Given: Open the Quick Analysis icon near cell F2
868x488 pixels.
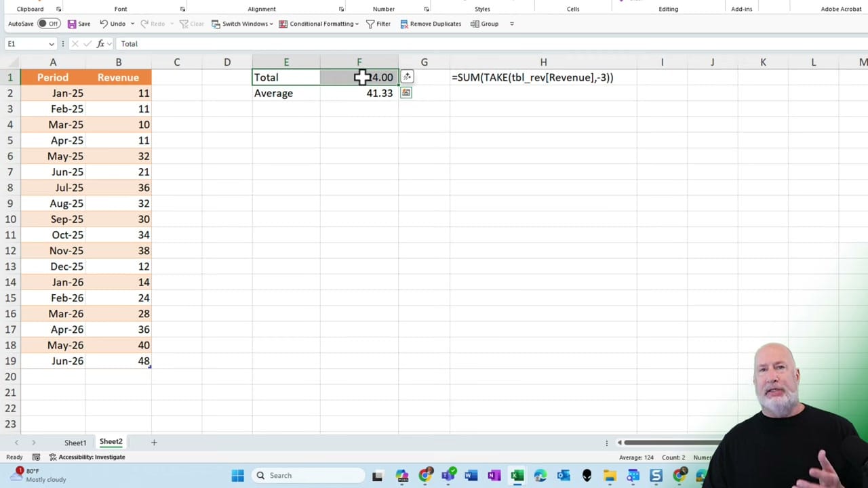Looking at the screenshot, I should tap(406, 93).
